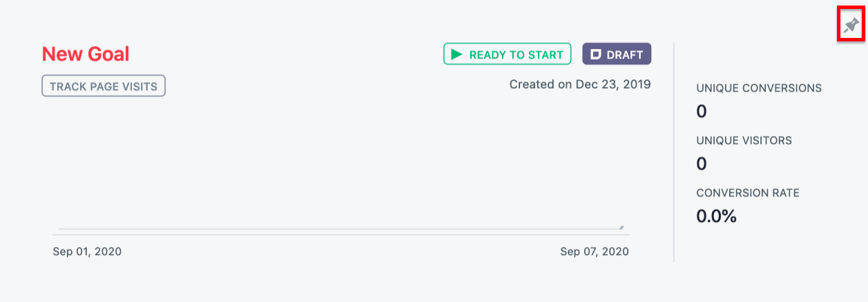Click the Sep 01, 2020 start date label
Viewport: 868px width, 302px height.
87,252
